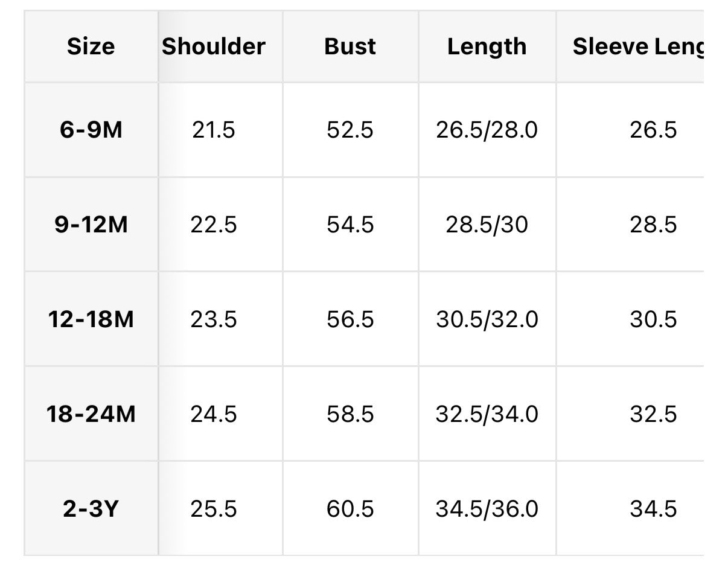Click bust value 60.5 for 2-3Y
Screen dimensions: 728x562
point(350,509)
